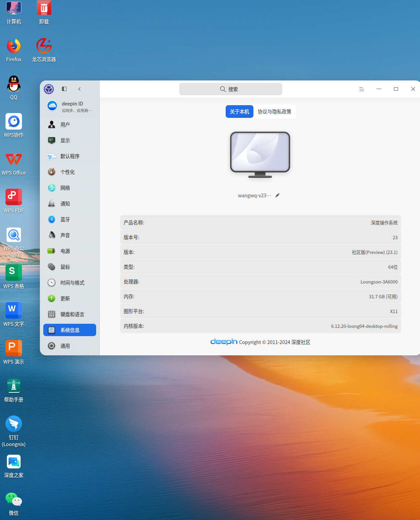Go back using the left chevron
The image size is (420, 520).
(79, 89)
